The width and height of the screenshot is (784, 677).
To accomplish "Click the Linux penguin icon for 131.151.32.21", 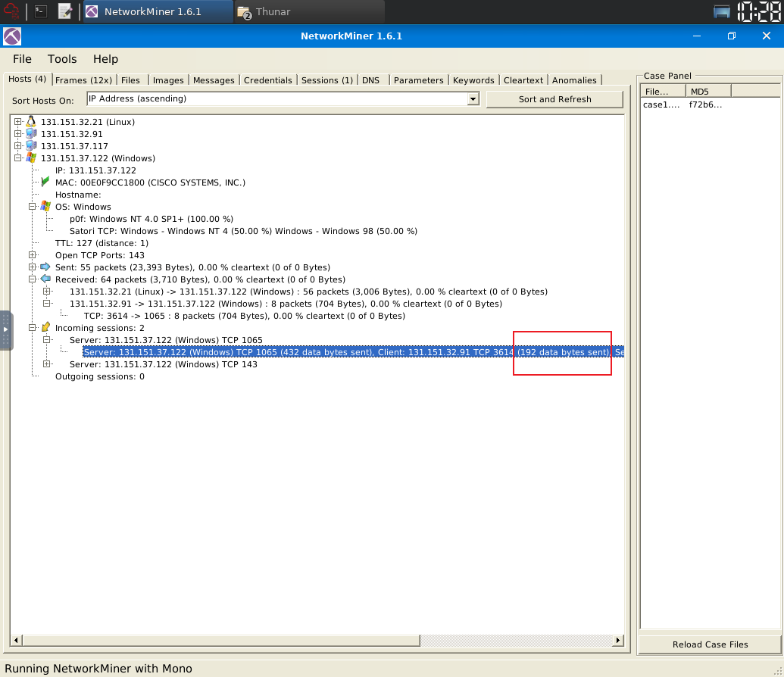I will click(x=31, y=121).
